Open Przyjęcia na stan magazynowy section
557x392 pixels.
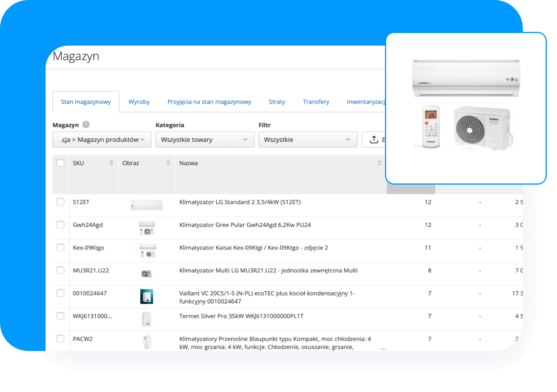pyautogui.click(x=211, y=101)
